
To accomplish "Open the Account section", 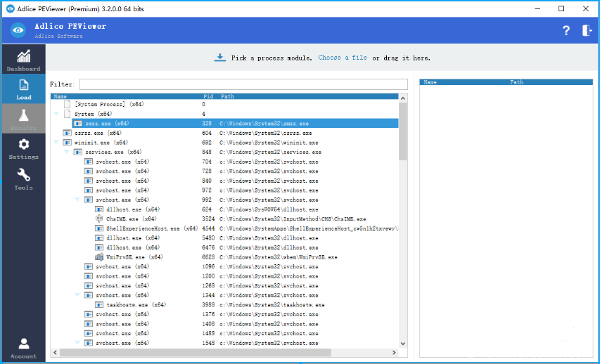I will [x=23, y=348].
